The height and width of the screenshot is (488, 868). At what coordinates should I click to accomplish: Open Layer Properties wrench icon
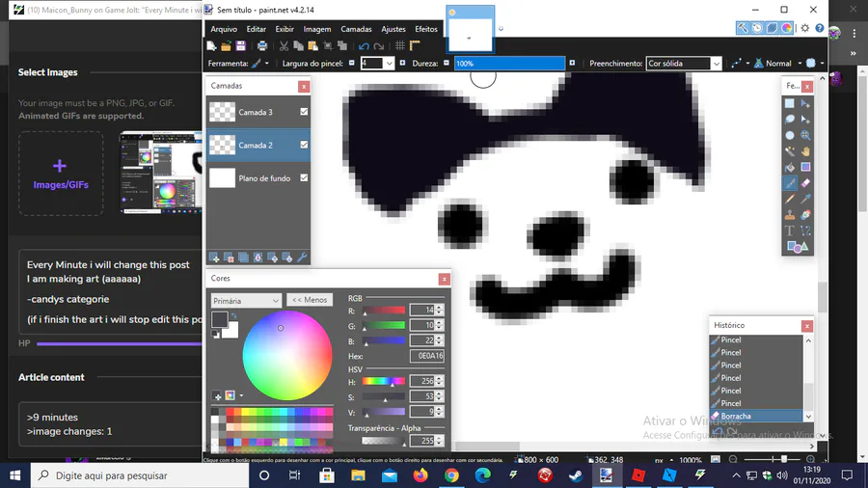point(302,258)
